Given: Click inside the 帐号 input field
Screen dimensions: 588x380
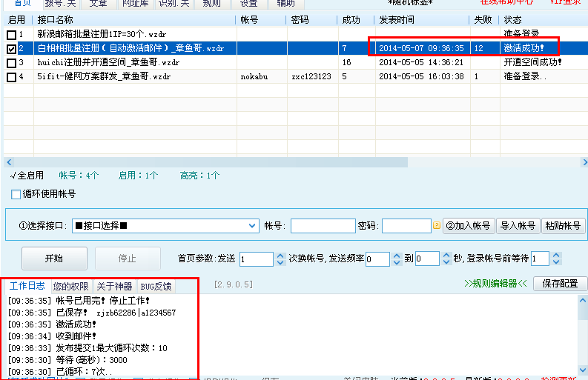Looking at the screenshot, I should (323, 226).
